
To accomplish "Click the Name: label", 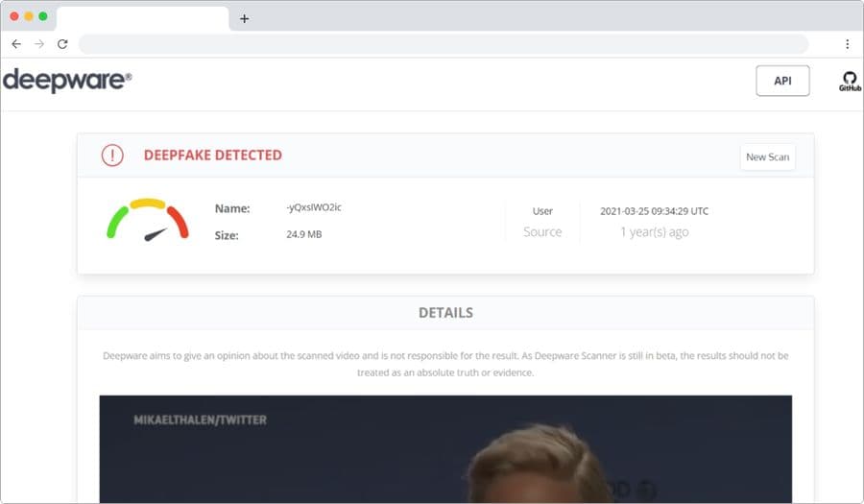I will 232,208.
